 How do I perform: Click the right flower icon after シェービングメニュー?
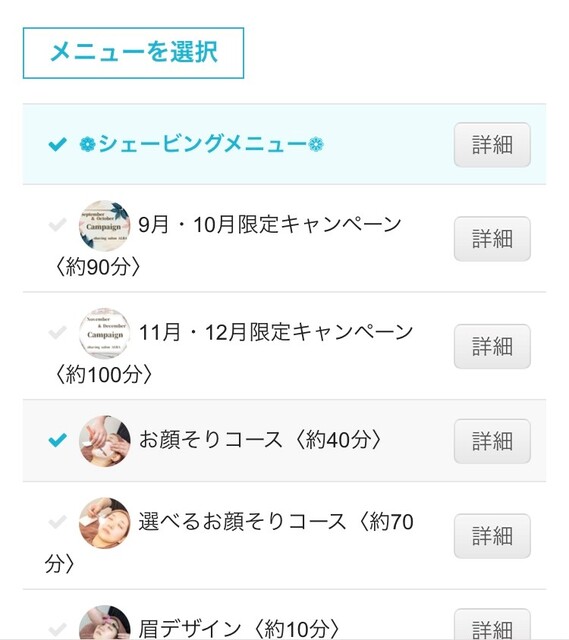click(316, 144)
